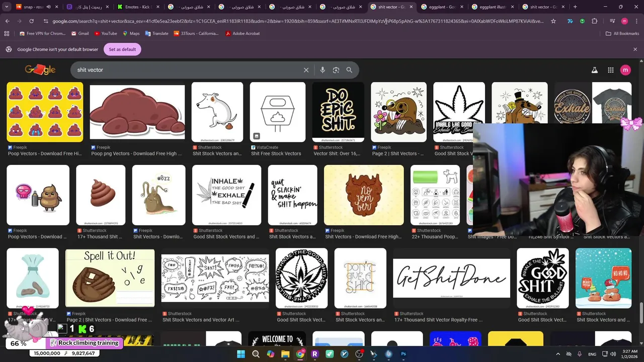Go back to the previous page
This screenshot has width=644, height=362.
7,21
